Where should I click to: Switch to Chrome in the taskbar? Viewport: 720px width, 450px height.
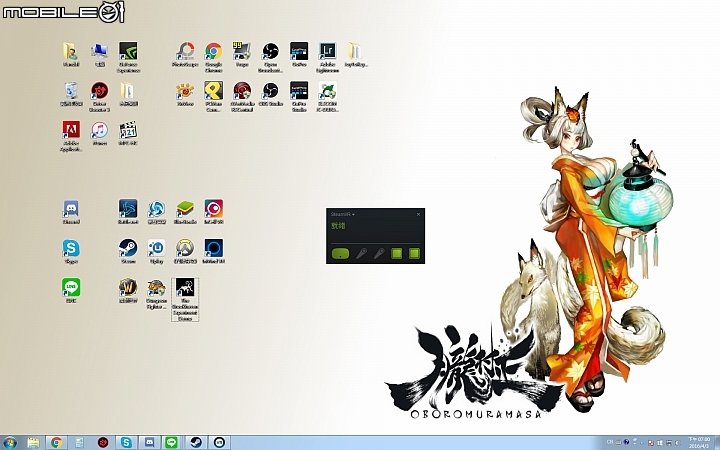click(56, 443)
